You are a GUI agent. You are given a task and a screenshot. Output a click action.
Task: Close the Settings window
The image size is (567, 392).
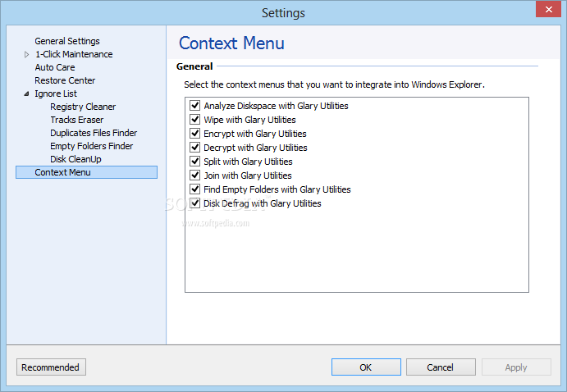pyautogui.click(x=549, y=9)
